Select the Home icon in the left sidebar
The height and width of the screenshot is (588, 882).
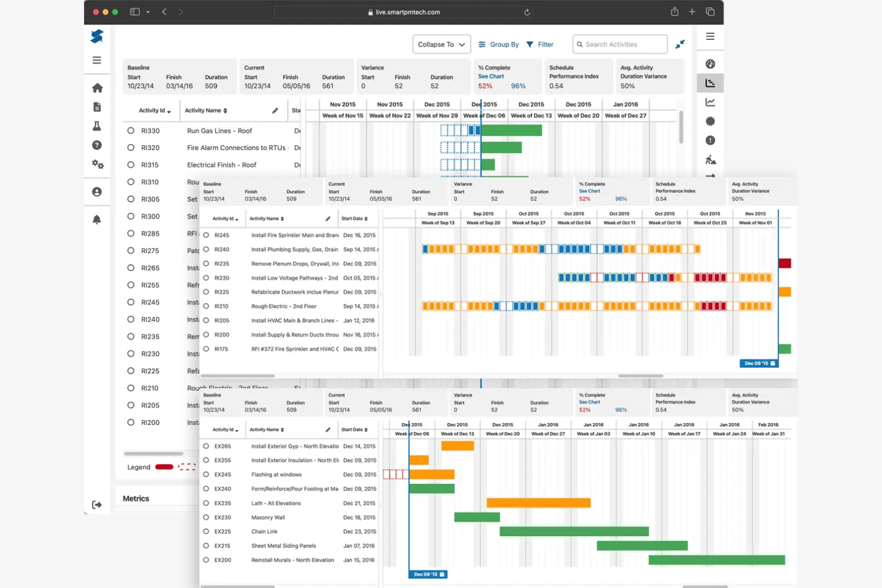(x=97, y=88)
